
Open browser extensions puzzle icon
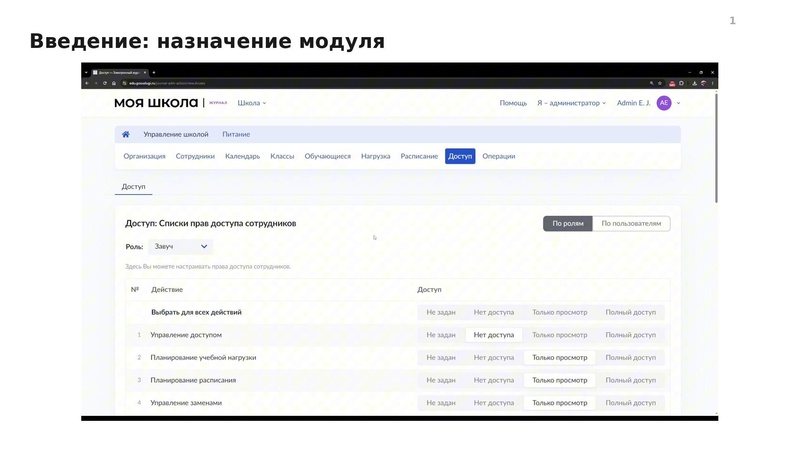[681, 83]
